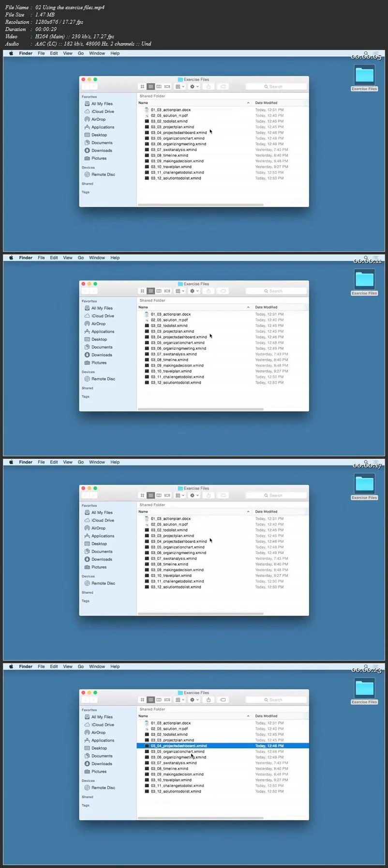The image size is (388, 868).
Task: Click the Search field in the 00:00:17 frame
Action: tap(276, 496)
